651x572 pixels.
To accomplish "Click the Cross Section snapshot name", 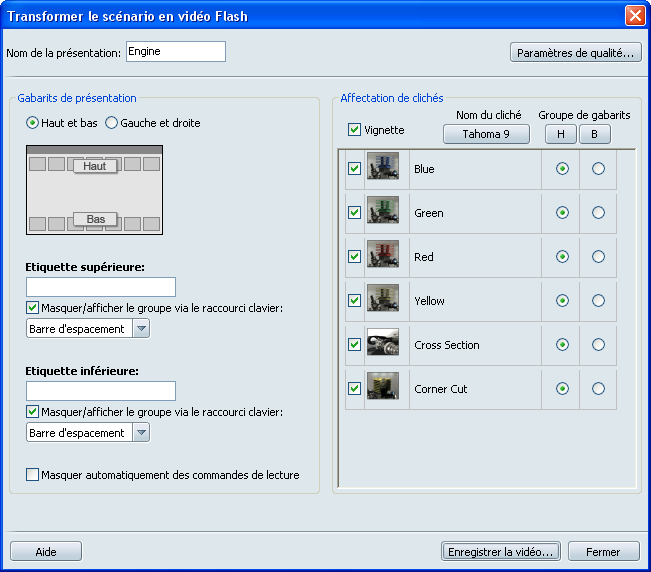I will click(x=447, y=345).
